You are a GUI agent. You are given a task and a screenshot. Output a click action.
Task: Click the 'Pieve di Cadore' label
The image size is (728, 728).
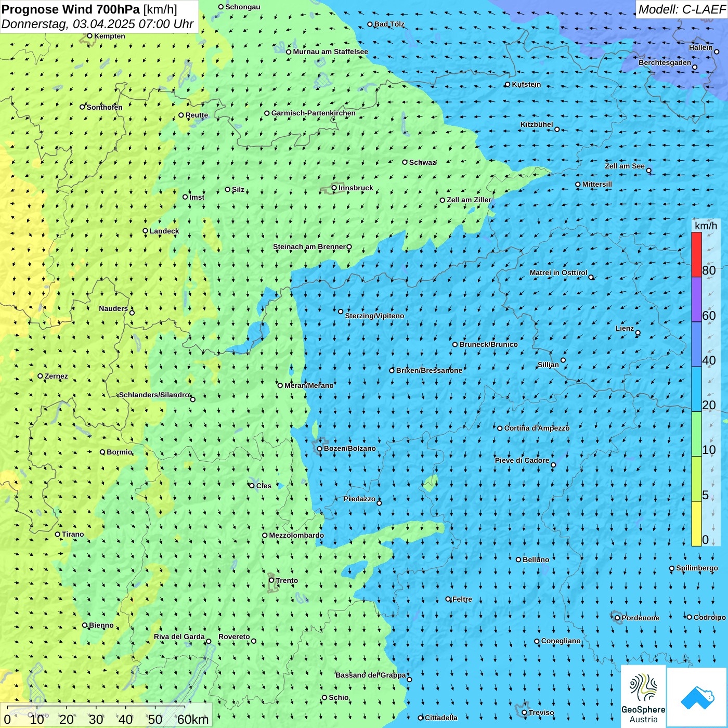pos(522,460)
